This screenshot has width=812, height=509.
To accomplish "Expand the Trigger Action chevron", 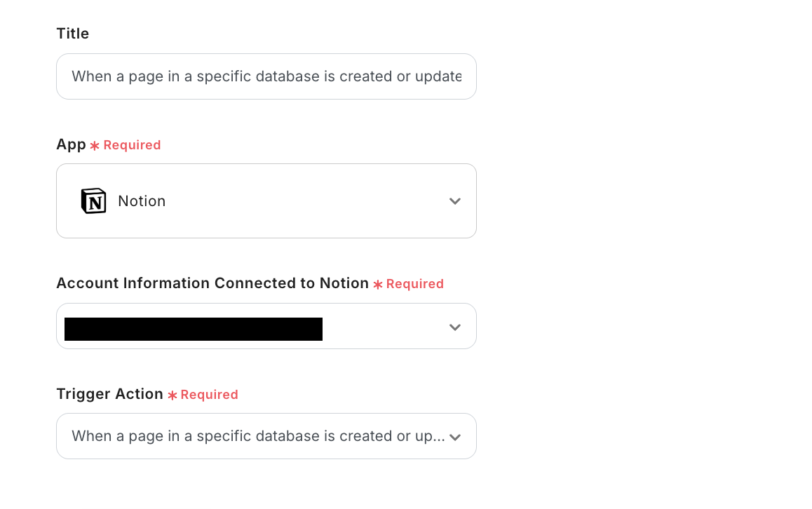I will [x=455, y=437].
